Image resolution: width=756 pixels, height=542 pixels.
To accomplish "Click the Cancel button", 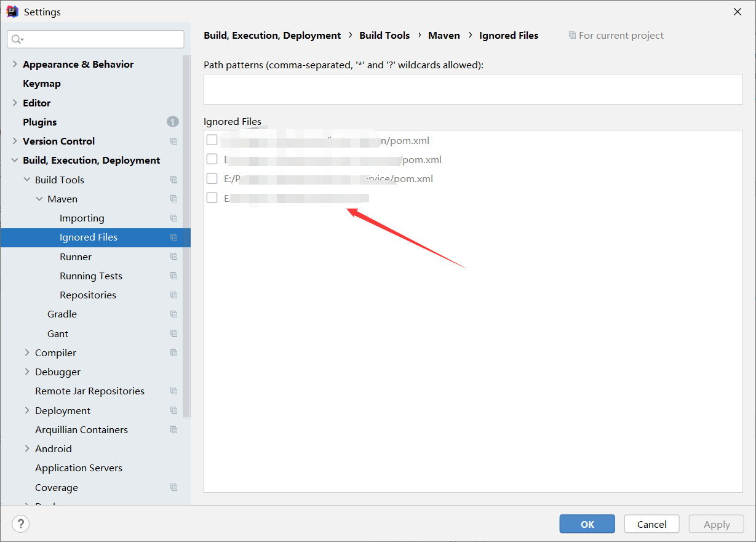I will [x=652, y=524].
